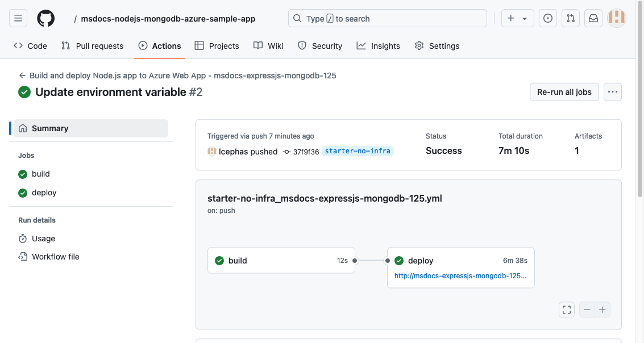Click the Re-run all jobs button
644x343 pixels.
click(564, 91)
